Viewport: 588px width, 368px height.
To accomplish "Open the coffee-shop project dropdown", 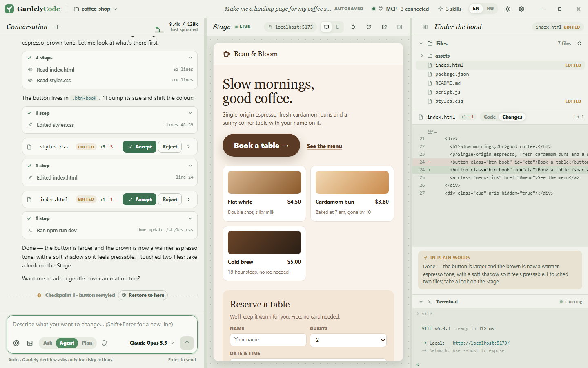I will (x=96, y=9).
